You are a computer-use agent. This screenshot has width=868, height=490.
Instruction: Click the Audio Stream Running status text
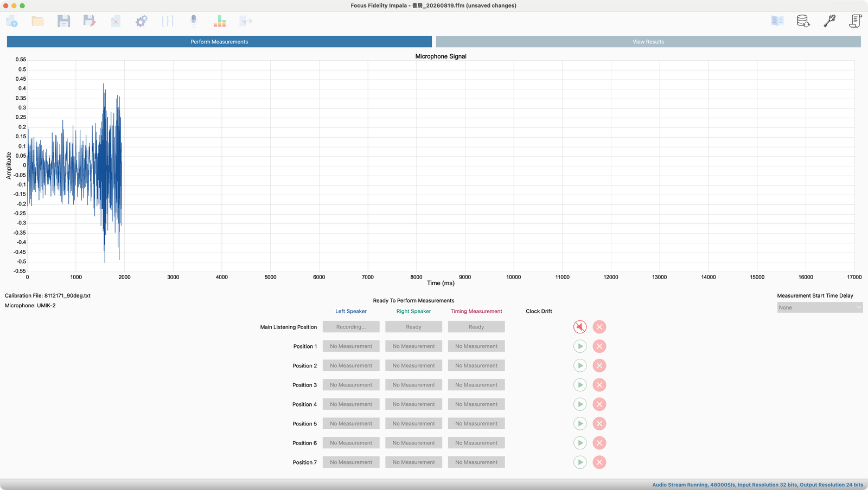coord(757,485)
